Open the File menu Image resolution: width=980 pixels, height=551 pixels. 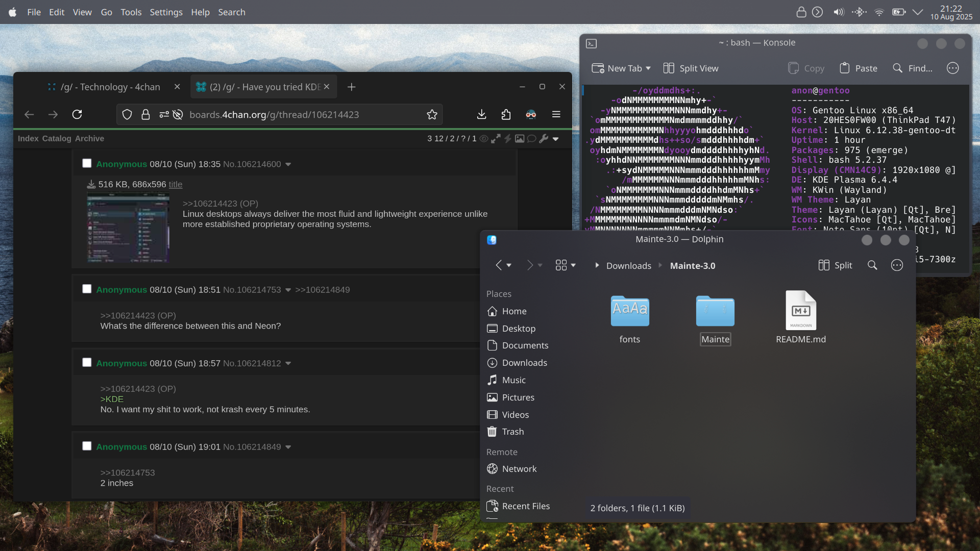point(34,12)
